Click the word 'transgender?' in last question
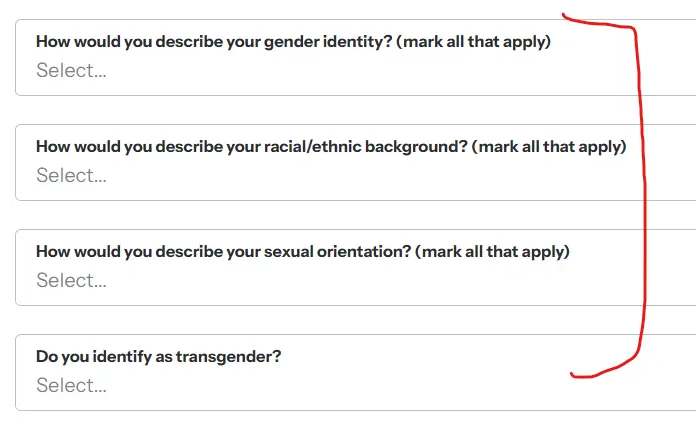The height and width of the screenshot is (434, 696). pyautogui.click(x=229, y=357)
